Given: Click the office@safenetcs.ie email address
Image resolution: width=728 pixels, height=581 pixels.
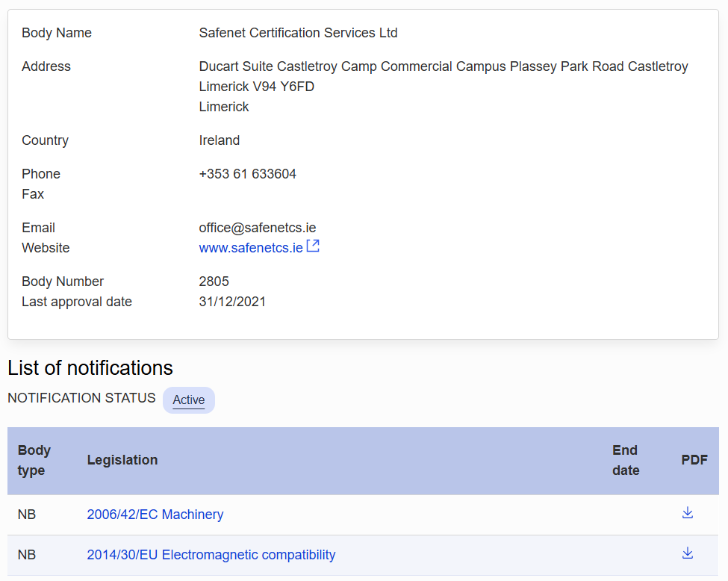Looking at the screenshot, I should (x=257, y=228).
